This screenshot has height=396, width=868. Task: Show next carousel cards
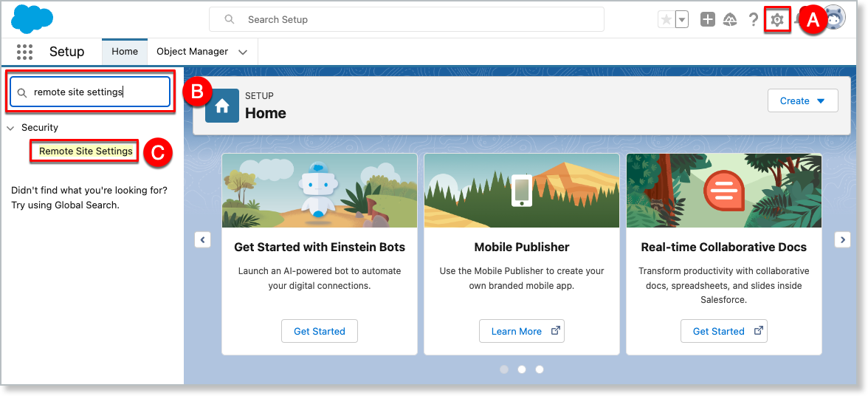click(x=843, y=240)
